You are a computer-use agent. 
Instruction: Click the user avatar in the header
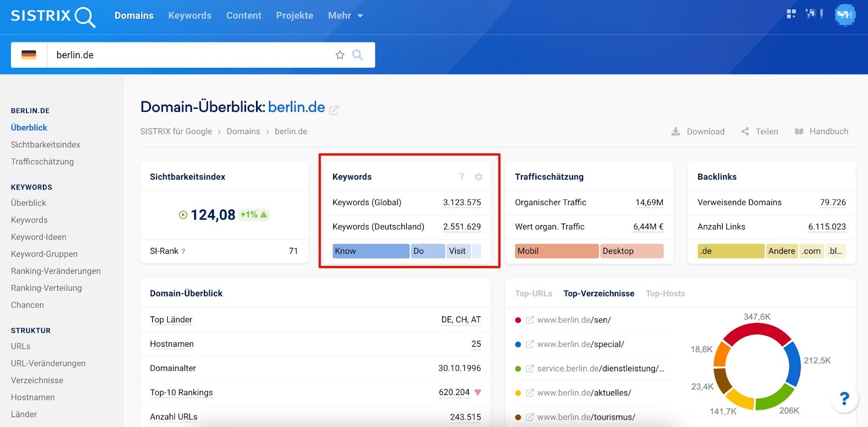(845, 15)
